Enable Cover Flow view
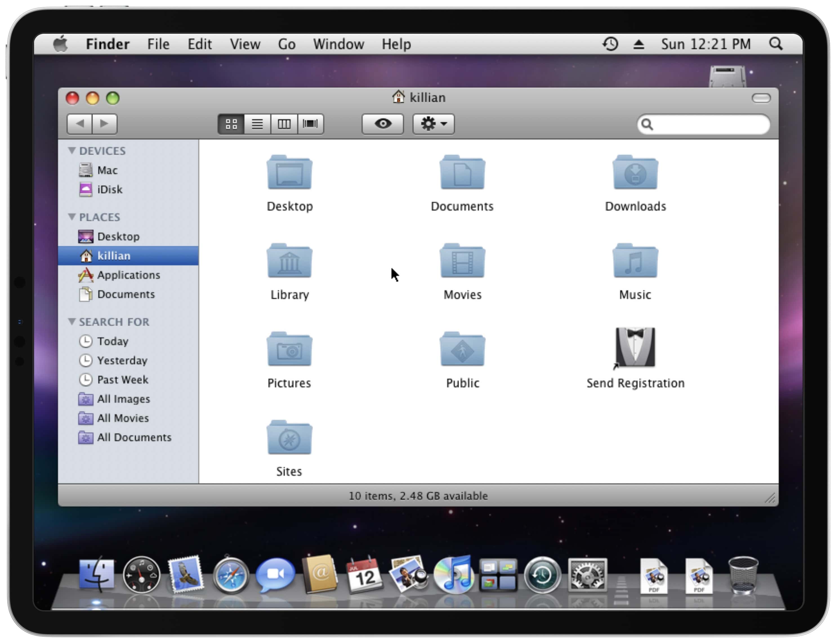The width and height of the screenshot is (837, 644). (311, 124)
